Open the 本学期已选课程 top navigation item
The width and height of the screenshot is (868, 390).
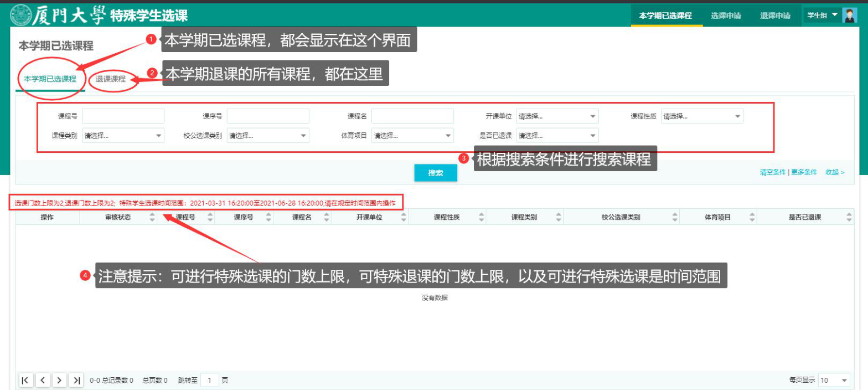click(666, 16)
